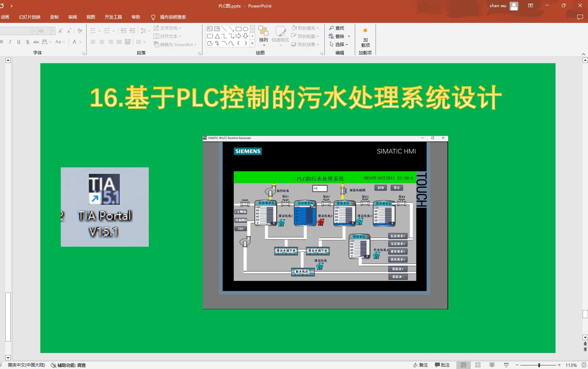588x369 pixels.
Task: Open the font size dropdown showing 48
Action: (x=53, y=31)
